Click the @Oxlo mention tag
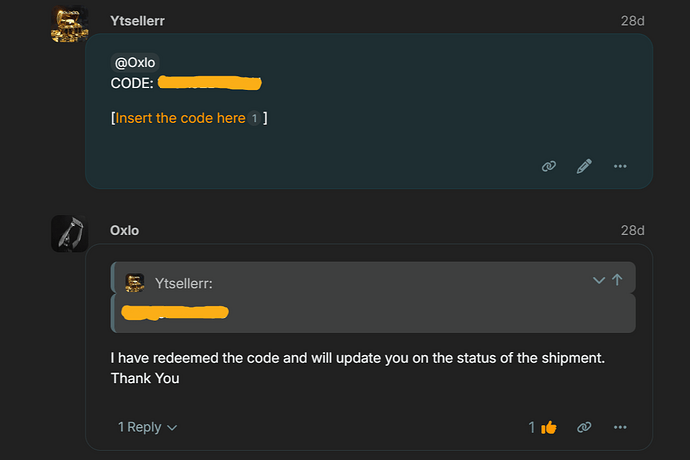 coord(135,63)
